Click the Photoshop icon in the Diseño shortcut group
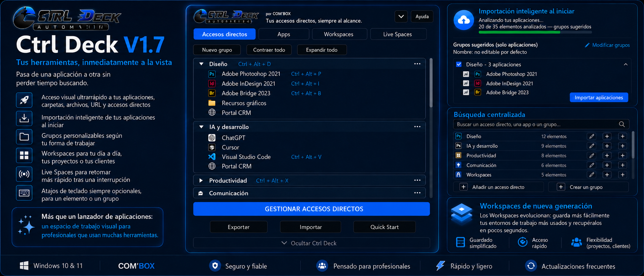 pyautogui.click(x=212, y=74)
